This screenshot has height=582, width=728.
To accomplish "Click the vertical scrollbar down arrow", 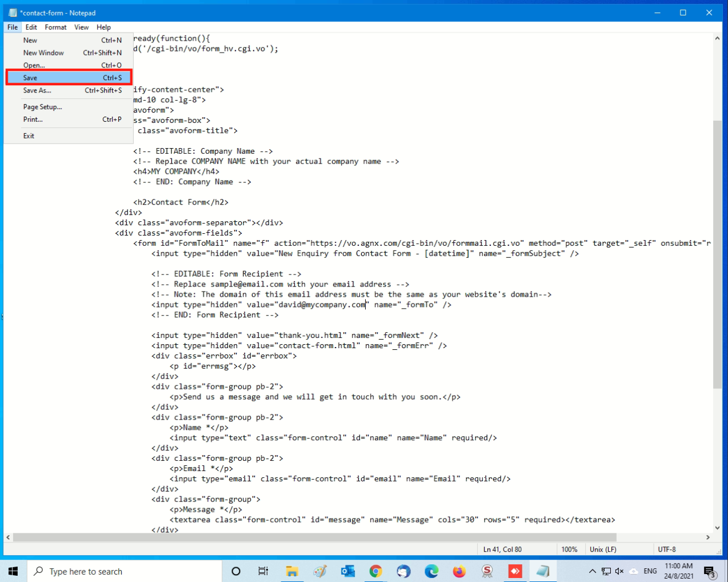I will (x=717, y=528).
